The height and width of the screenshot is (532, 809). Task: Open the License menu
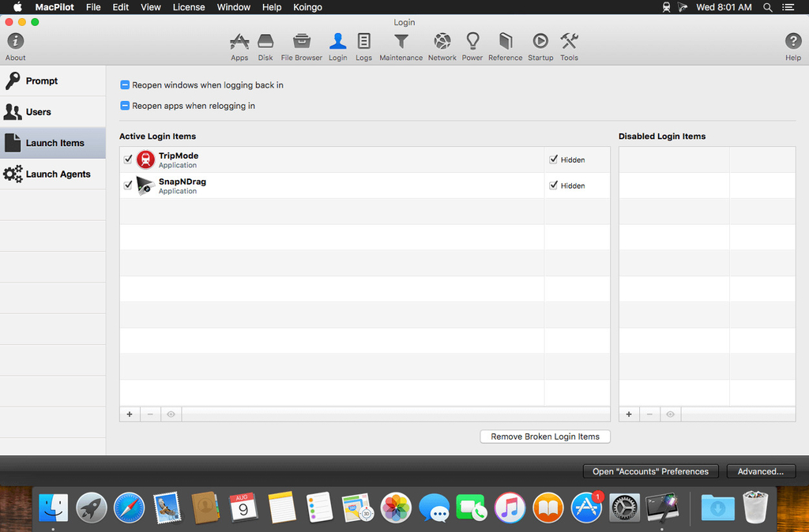188,7
